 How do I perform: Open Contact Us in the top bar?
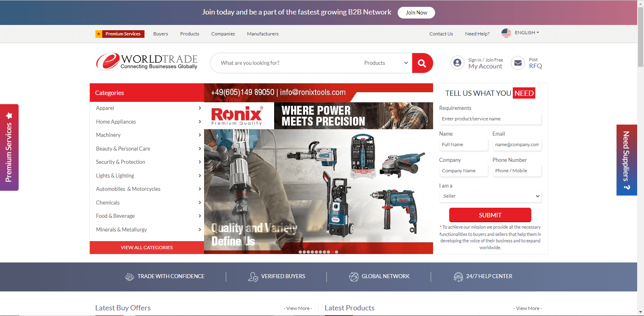tap(441, 34)
